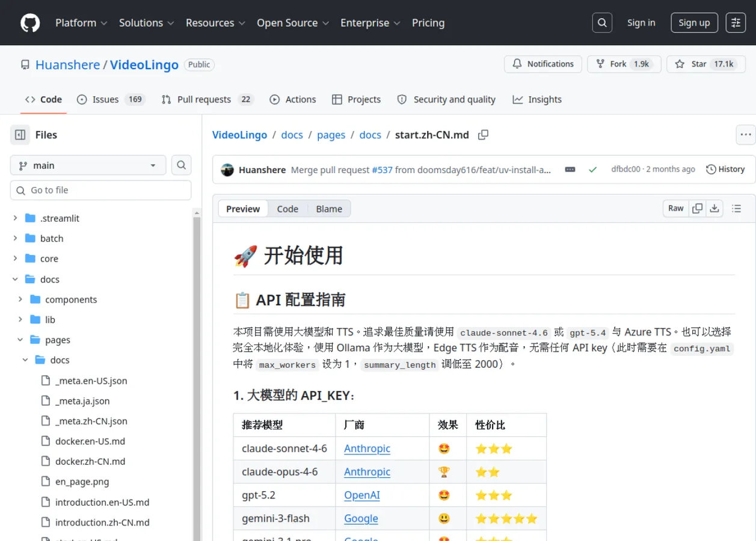Open pull request #537 link
Viewport: 756px width, 541px height.
click(x=382, y=170)
